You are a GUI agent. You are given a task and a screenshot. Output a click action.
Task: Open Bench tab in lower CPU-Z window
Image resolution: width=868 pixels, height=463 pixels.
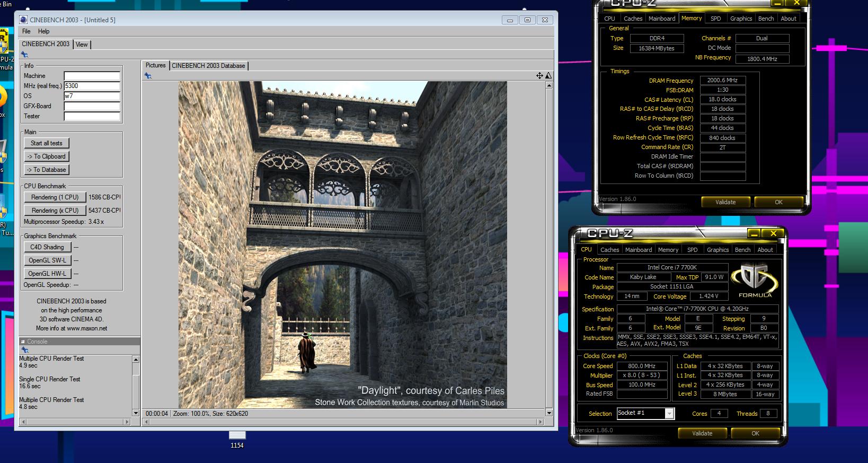(742, 250)
